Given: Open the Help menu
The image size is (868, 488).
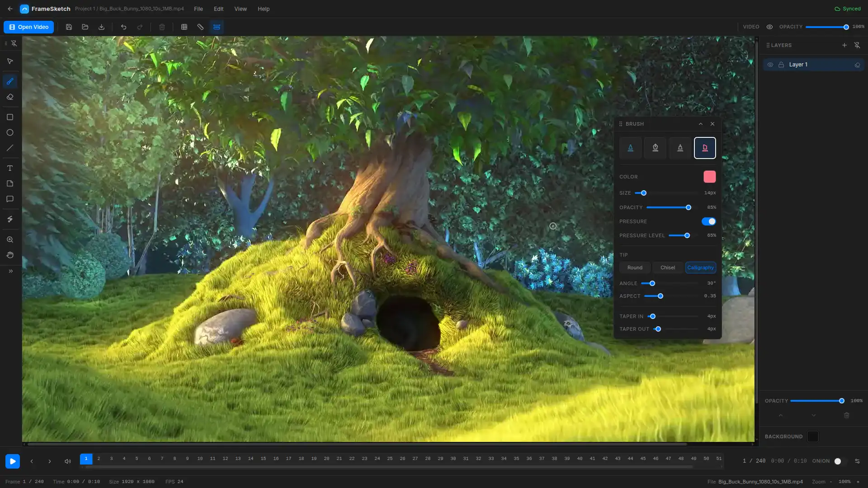Looking at the screenshot, I should (x=264, y=9).
